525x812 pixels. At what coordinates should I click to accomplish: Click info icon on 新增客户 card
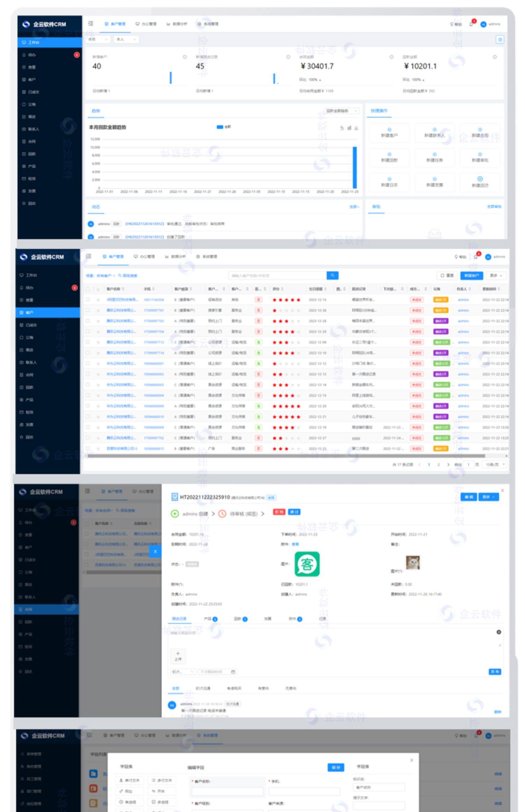point(184,57)
